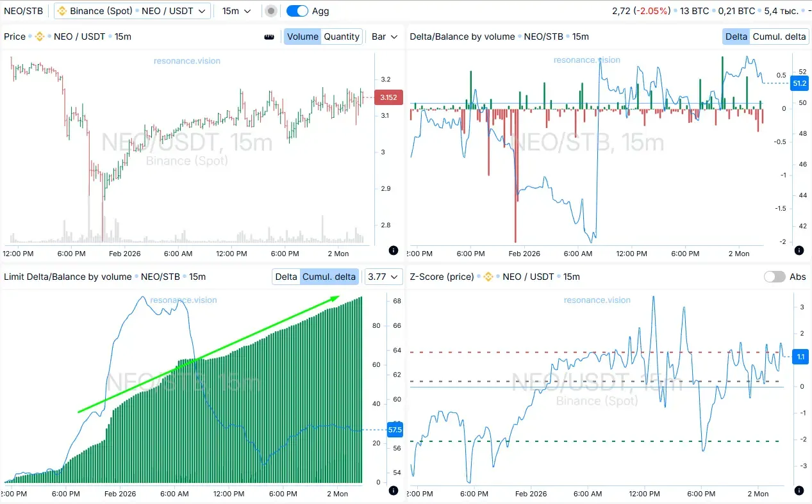
Task: Open info icon on the Price chart
Action: click(394, 250)
